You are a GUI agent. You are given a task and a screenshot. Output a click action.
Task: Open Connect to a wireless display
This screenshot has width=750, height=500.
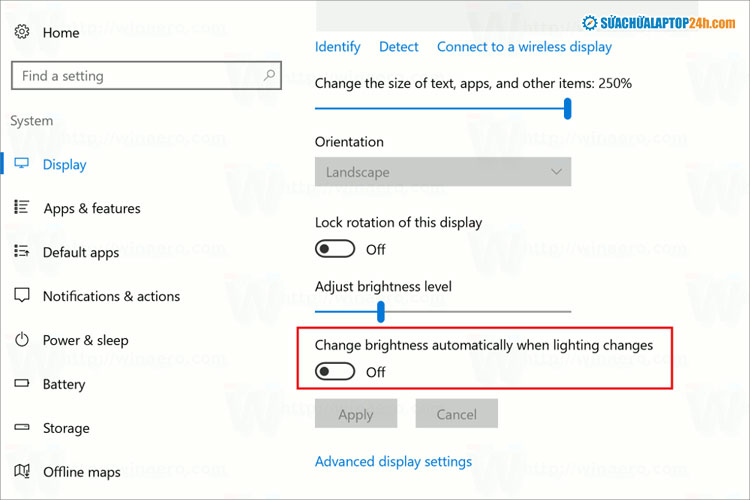click(524, 47)
